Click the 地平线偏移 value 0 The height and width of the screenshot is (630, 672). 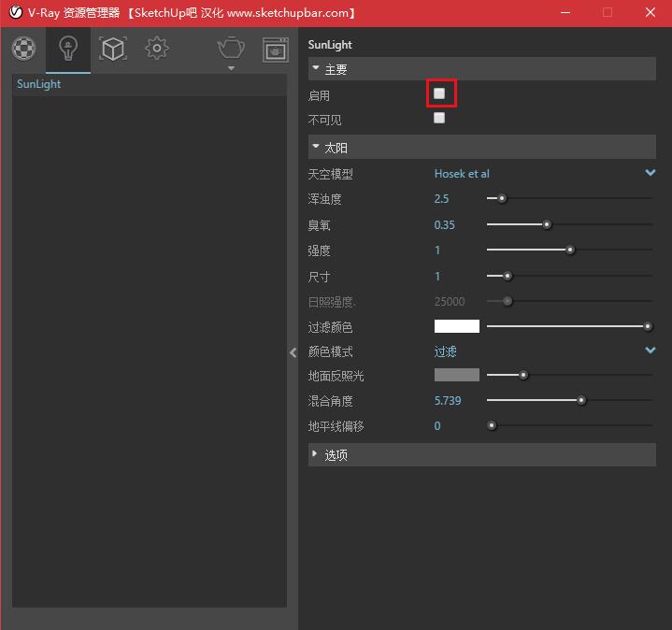(437, 426)
